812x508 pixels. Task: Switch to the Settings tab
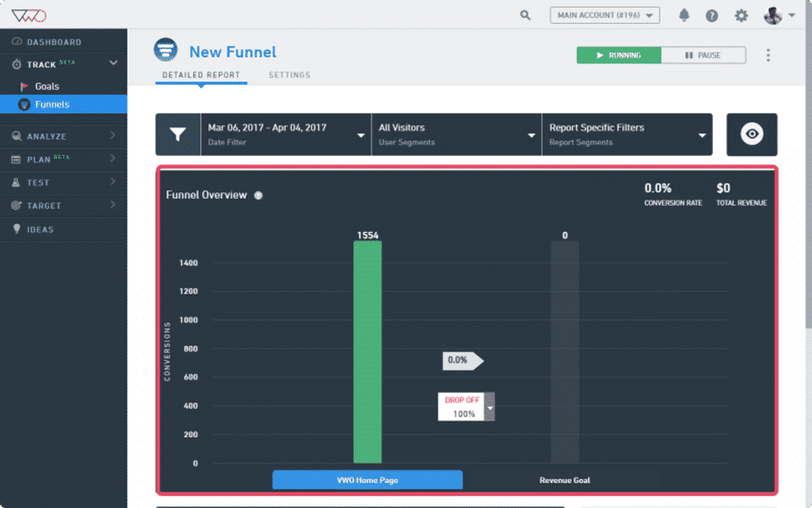coord(289,75)
